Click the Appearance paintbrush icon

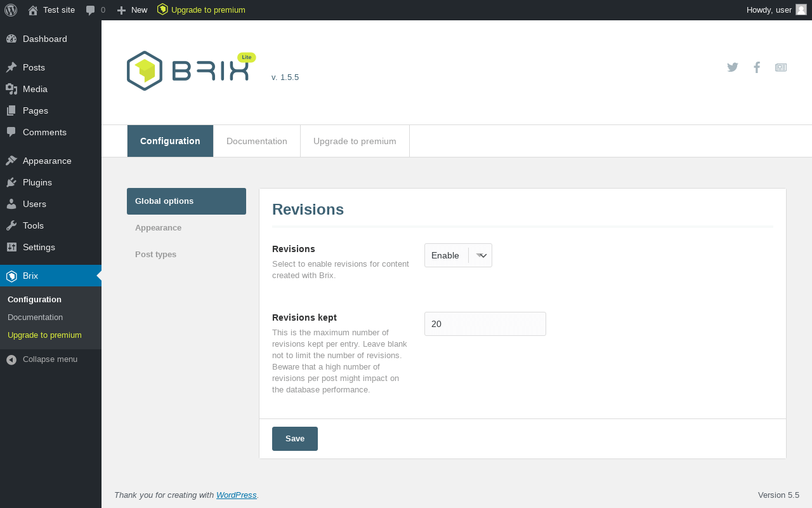[11, 161]
